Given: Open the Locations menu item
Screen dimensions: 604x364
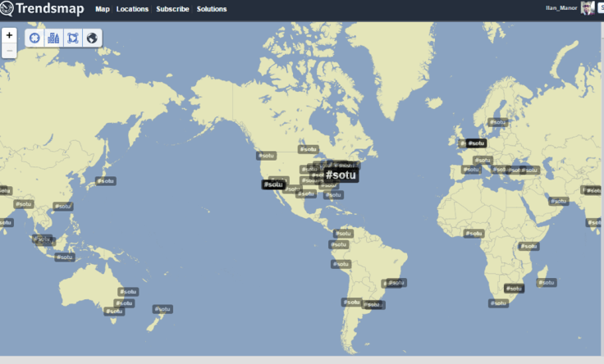Looking at the screenshot, I should pyautogui.click(x=133, y=9).
